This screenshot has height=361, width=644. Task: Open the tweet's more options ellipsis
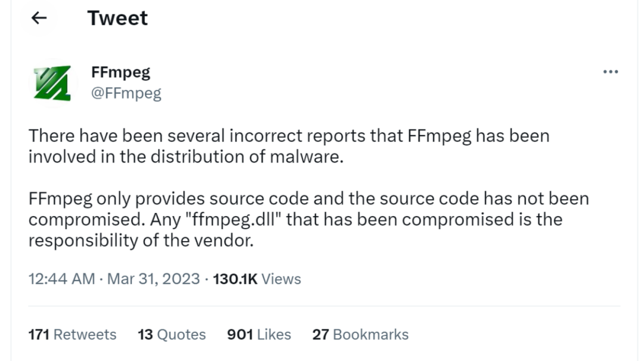coord(610,72)
